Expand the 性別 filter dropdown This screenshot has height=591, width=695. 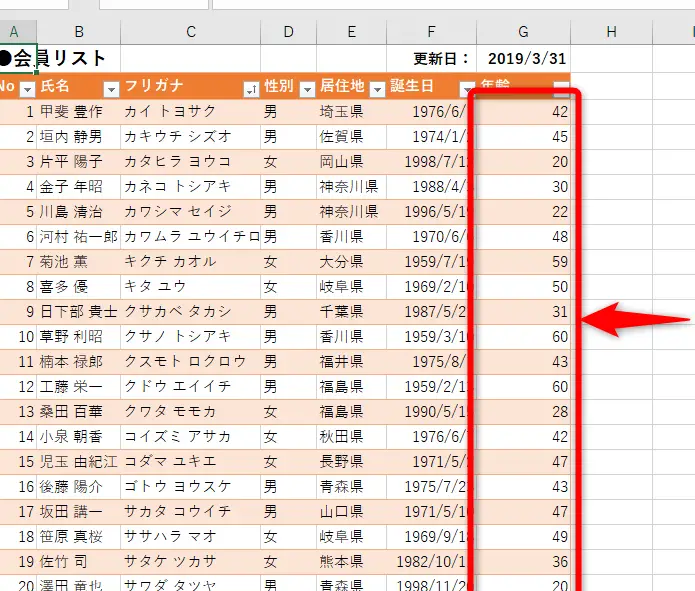[308, 87]
